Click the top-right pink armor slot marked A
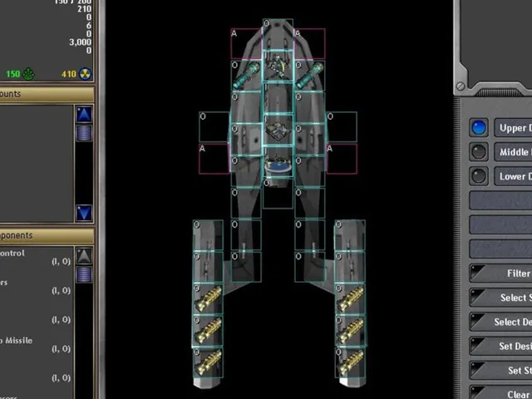532x399 pixels. tap(310, 44)
